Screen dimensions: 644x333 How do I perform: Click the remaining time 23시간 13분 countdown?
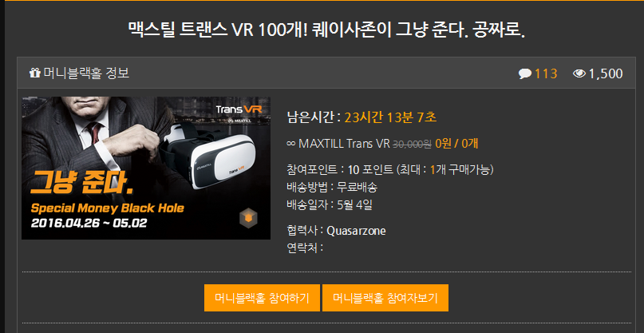coord(390,117)
